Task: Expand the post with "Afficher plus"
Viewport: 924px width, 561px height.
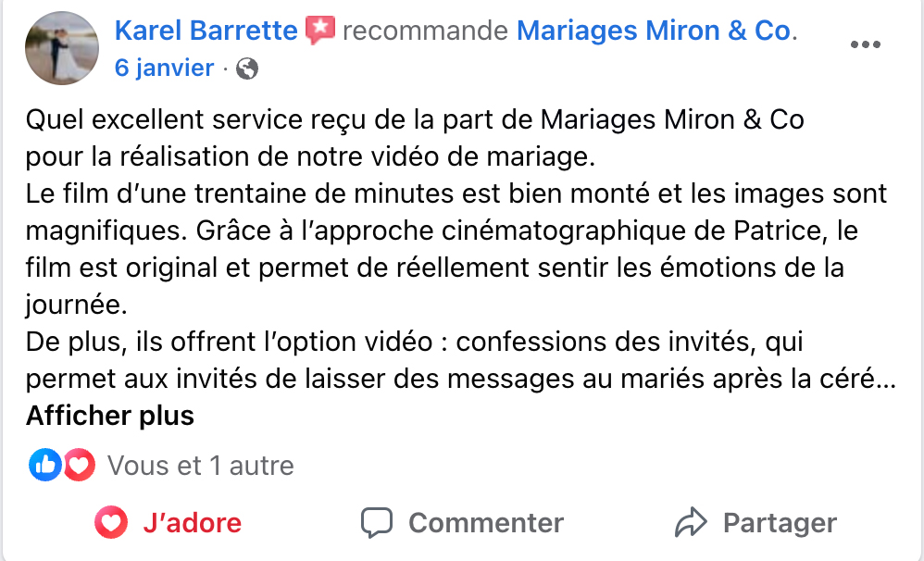Action: pos(110,416)
